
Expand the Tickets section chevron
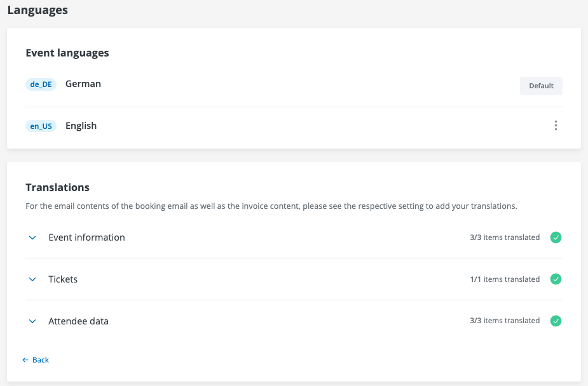[32, 279]
